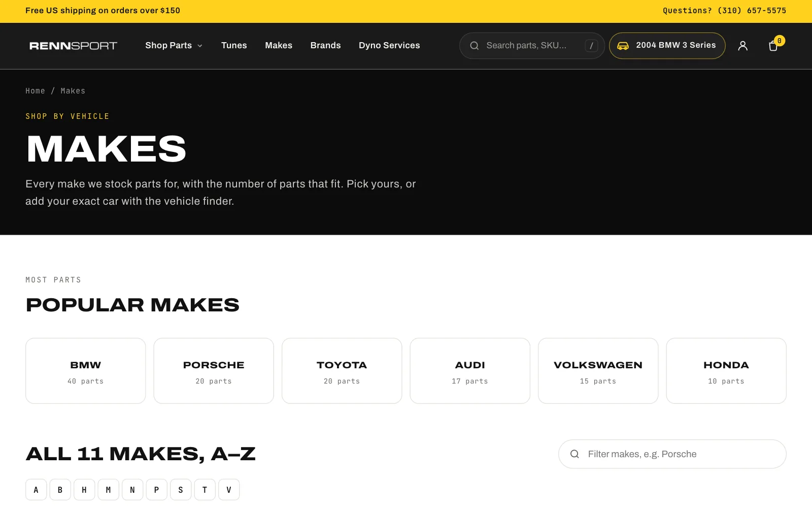Click the ALL 11 MAKES, A–Z heading
The width and height of the screenshot is (812, 508).
coord(141,454)
